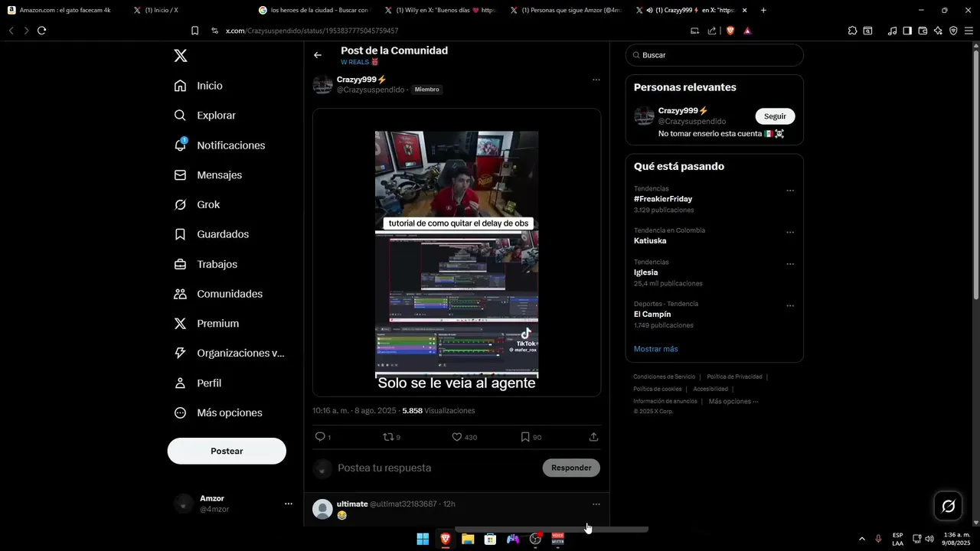Open options for Katiuska trend
This screenshot has width=980, height=551.
click(790, 233)
